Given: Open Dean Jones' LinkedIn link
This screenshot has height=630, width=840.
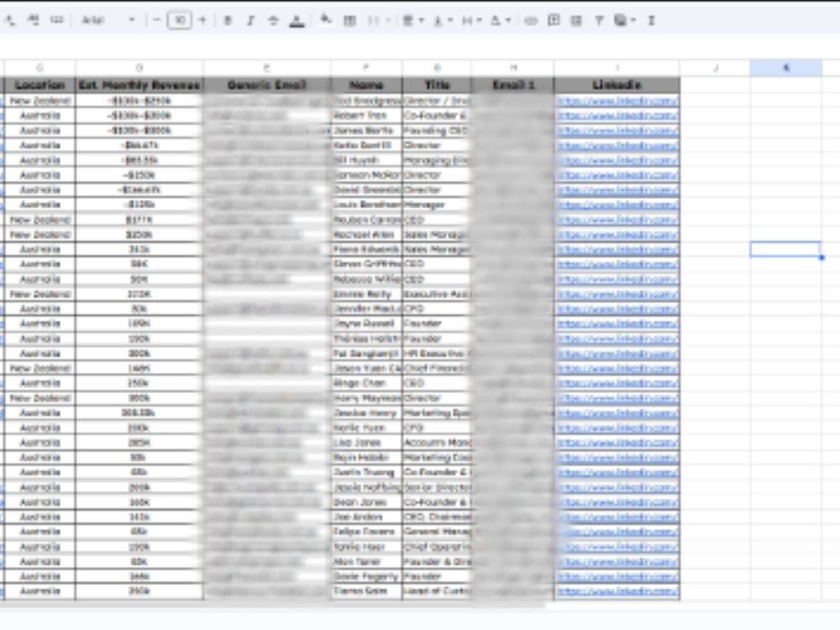Looking at the screenshot, I should (617, 502).
